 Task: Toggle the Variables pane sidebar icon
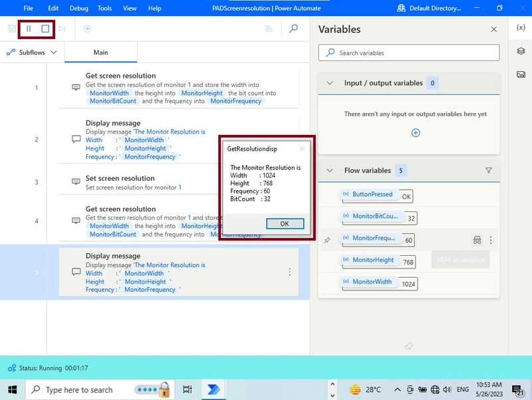pyautogui.click(x=521, y=27)
